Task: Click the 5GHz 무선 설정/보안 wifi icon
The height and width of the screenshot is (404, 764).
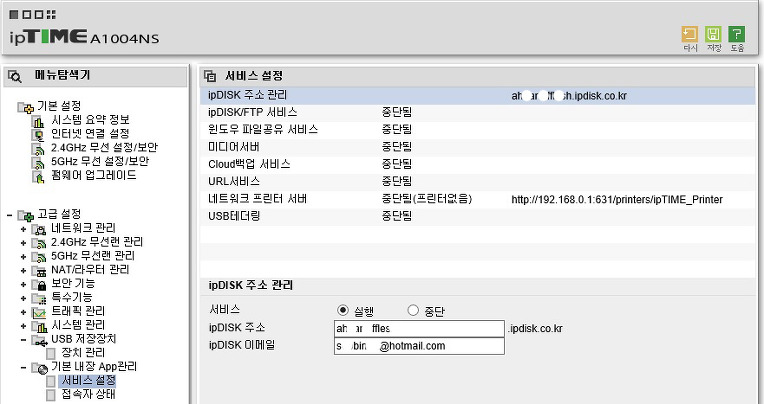Action: click(38, 162)
